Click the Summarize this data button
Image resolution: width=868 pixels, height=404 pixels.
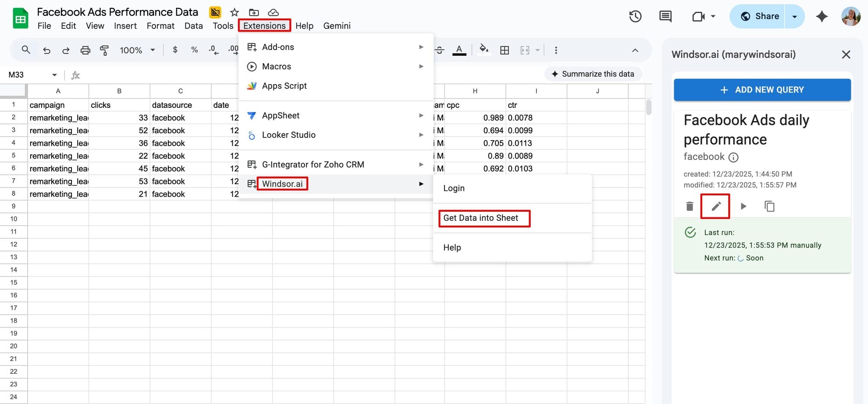[593, 74]
